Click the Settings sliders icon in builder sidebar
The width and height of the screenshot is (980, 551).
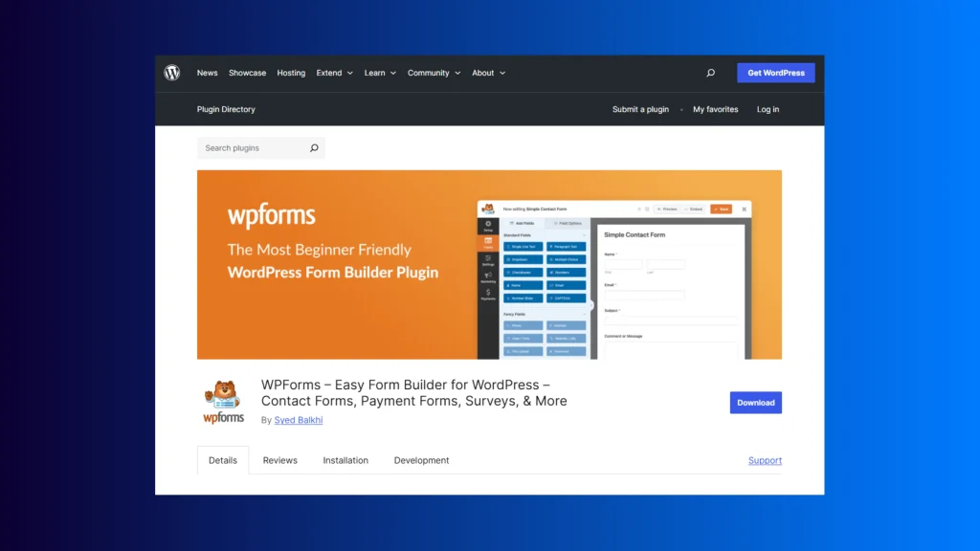(488, 259)
